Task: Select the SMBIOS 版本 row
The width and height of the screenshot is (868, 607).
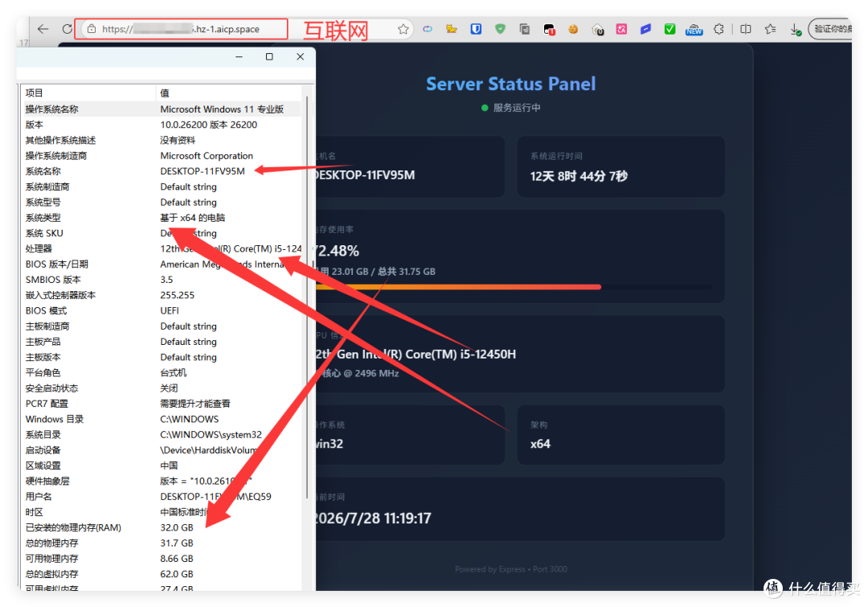Action: point(162,280)
